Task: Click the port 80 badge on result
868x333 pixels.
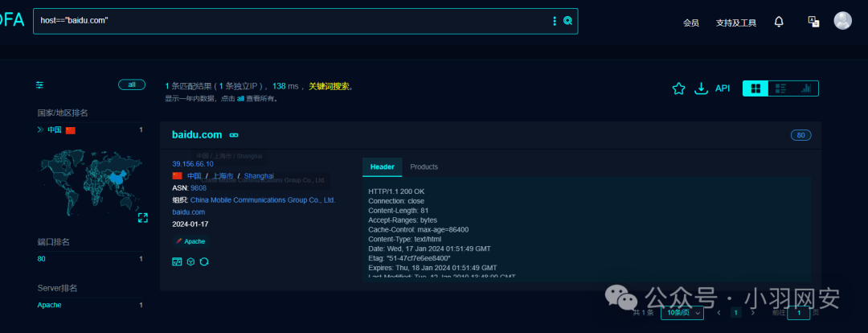Action: pyautogui.click(x=801, y=135)
